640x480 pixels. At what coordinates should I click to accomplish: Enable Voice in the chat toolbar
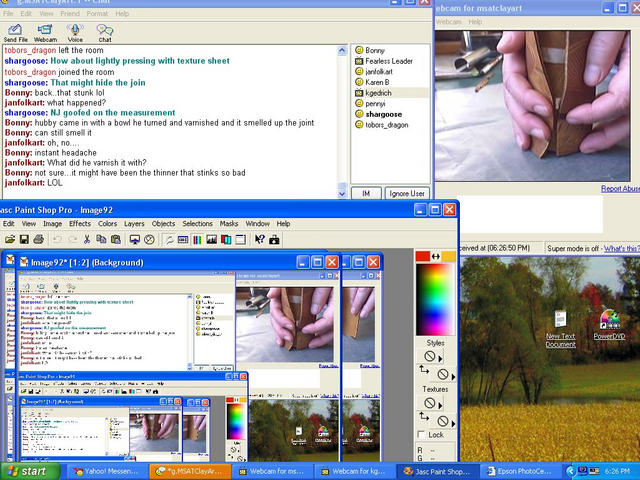click(75, 33)
